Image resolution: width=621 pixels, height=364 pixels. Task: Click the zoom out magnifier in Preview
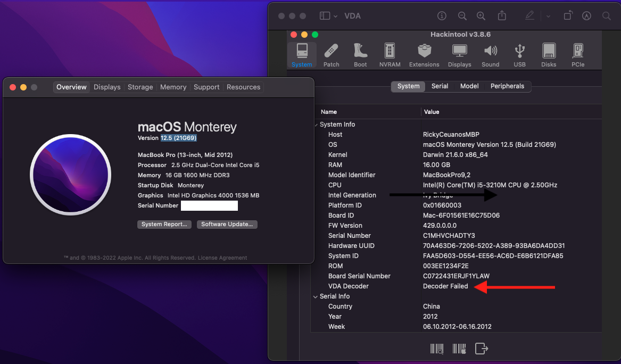462,16
